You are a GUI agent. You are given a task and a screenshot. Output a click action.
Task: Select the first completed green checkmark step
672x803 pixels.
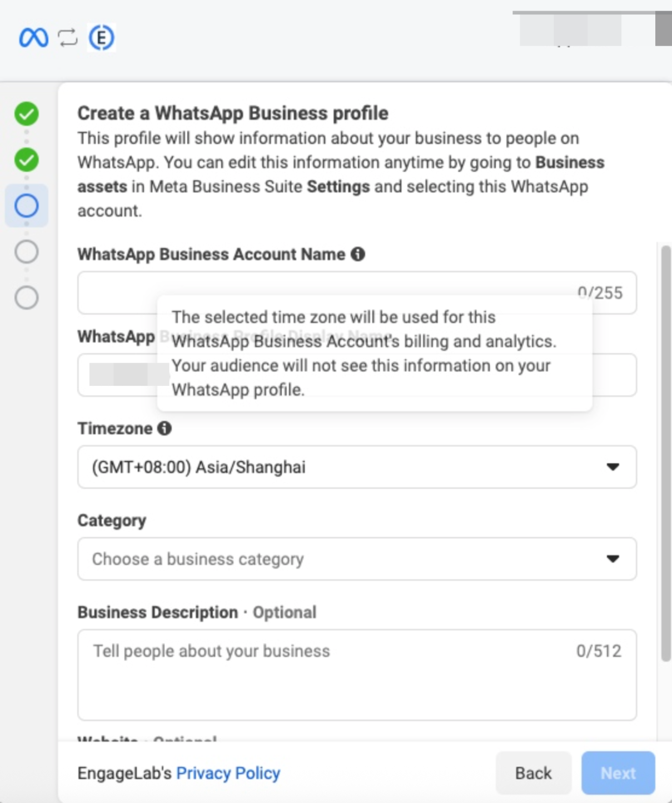[26, 115]
